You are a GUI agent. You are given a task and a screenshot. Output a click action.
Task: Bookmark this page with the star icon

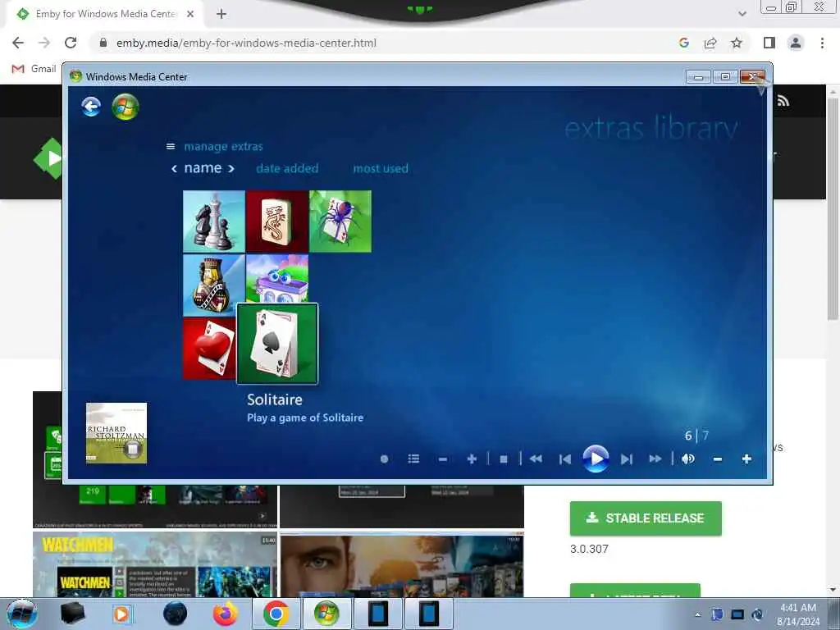click(x=737, y=43)
